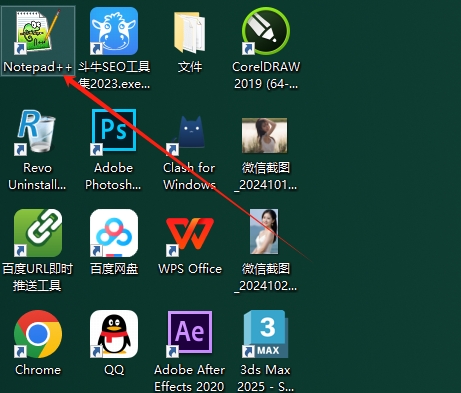461x393 pixels.
Task: Select the 百度网盘 shortcut icon
Action: (114, 233)
